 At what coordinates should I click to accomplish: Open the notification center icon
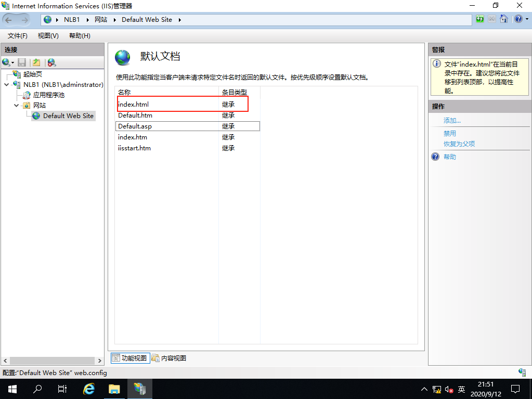click(x=515, y=389)
